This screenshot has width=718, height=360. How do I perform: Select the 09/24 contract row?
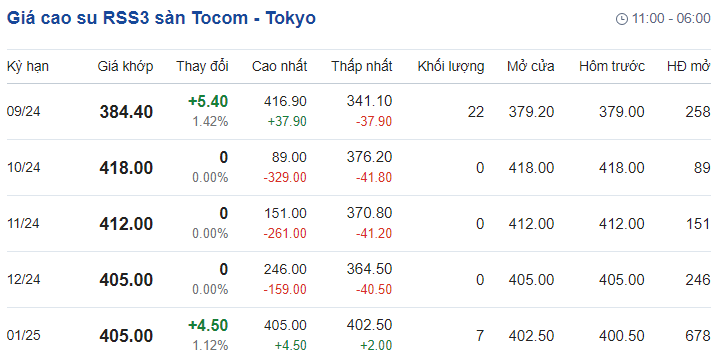359,111
